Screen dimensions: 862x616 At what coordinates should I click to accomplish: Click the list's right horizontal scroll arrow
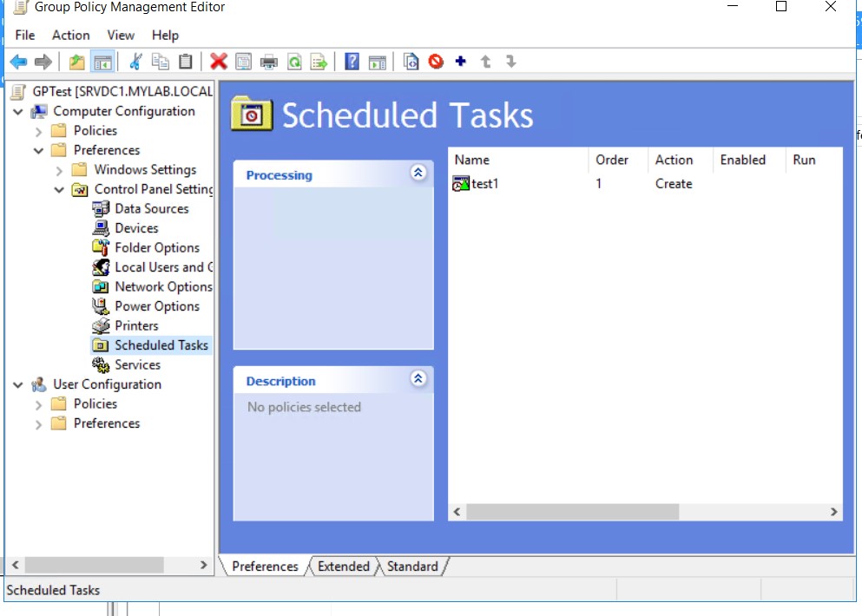(x=833, y=512)
